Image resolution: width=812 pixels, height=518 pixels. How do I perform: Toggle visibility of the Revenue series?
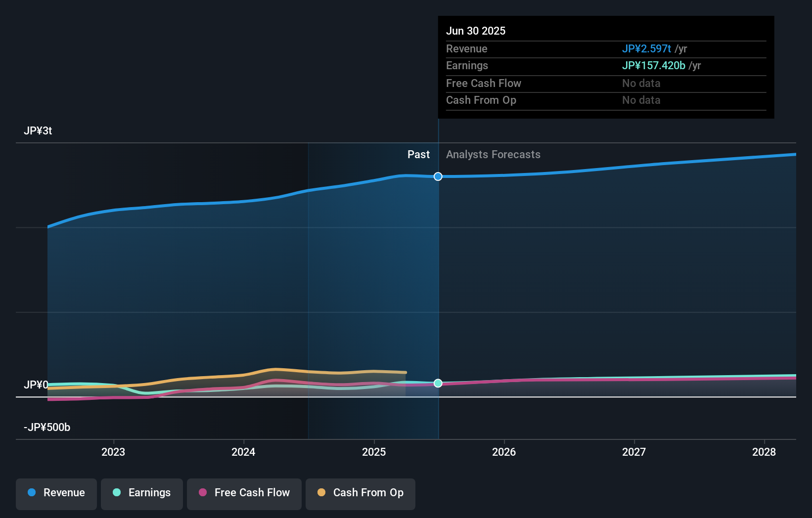click(56, 493)
